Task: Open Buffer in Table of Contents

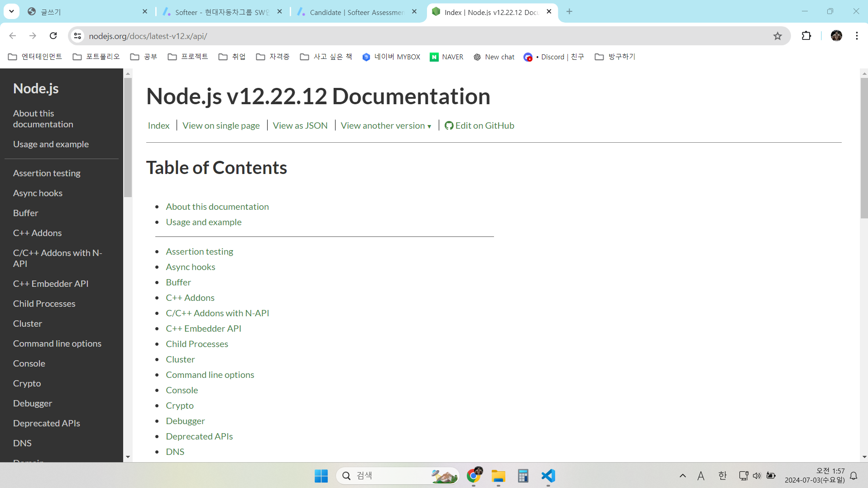Action: tap(178, 282)
